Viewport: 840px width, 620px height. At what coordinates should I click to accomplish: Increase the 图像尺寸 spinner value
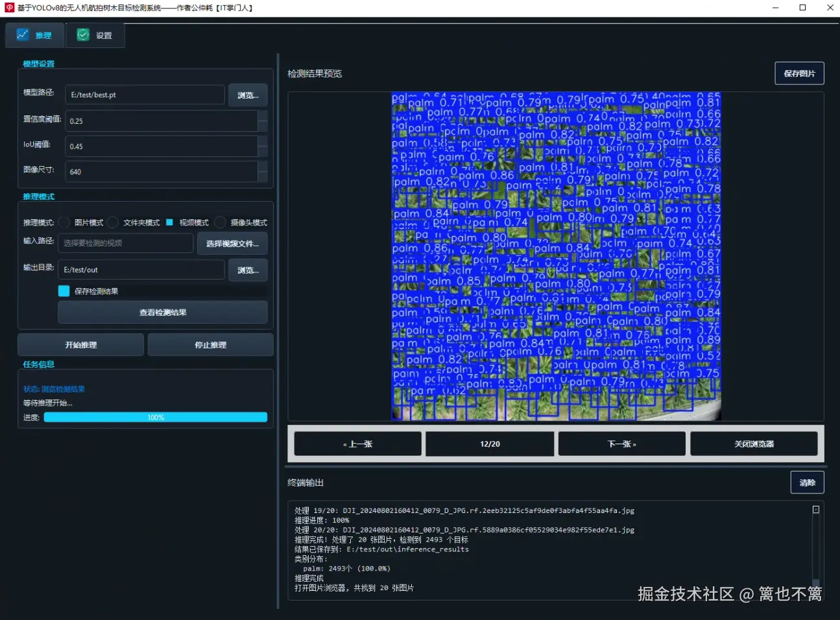tap(263, 167)
